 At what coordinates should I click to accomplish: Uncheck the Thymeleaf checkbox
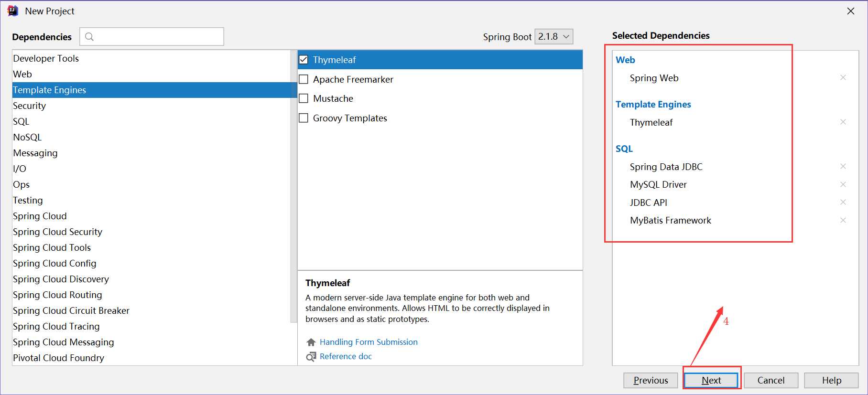304,60
